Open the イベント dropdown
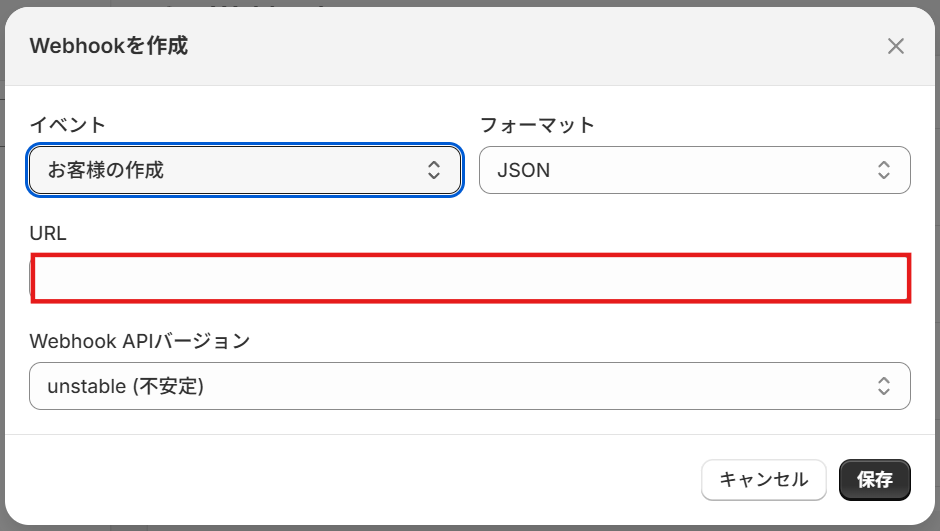The image size is (940, 531). [245, 170]
